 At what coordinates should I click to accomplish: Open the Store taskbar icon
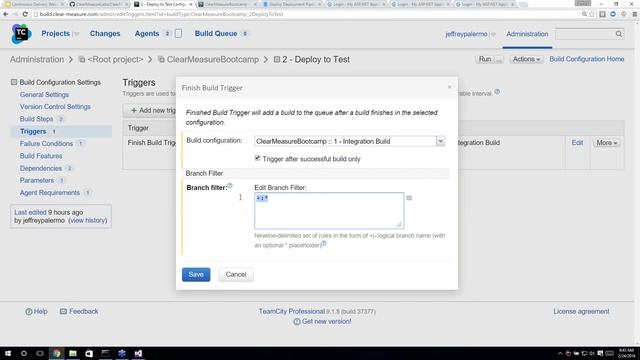tap(89, 353)
